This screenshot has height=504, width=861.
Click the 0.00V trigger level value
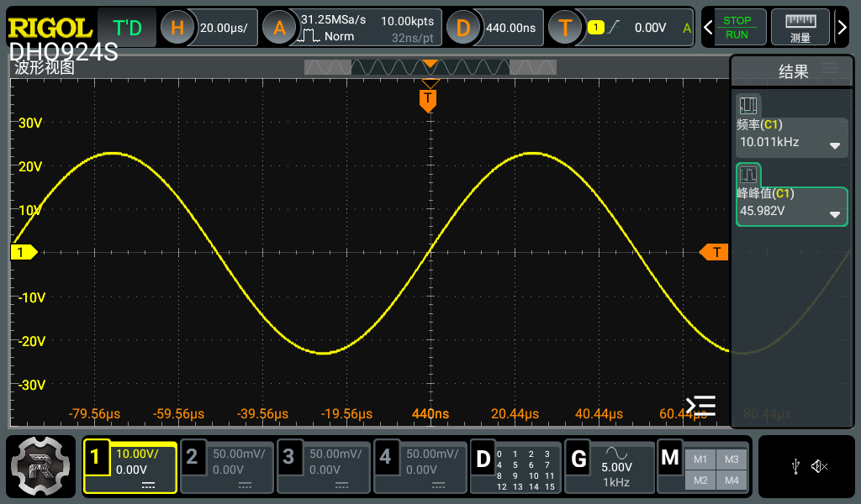(650, 28)
